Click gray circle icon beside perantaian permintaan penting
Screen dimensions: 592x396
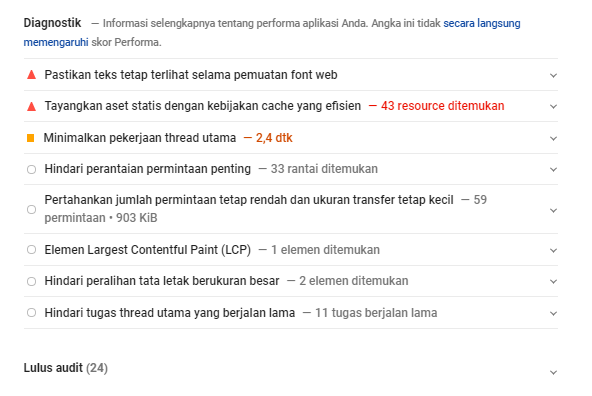[32, 169]
